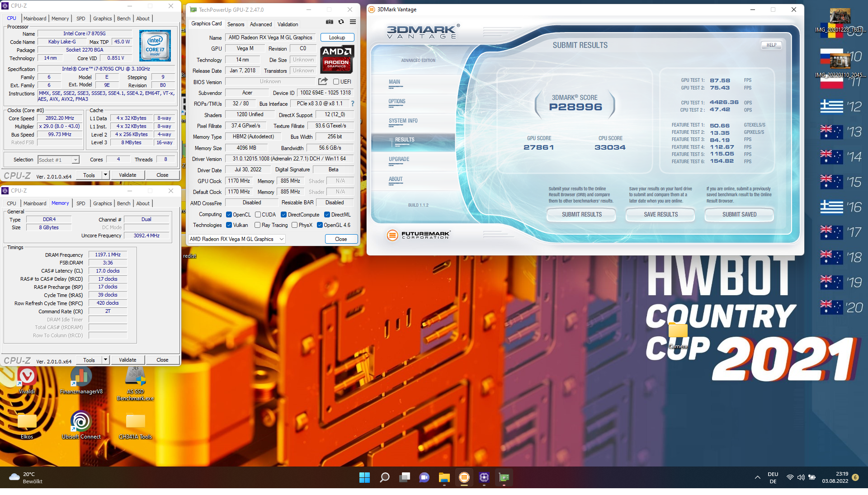The height and width of the screenshot is (495, 868).
Task: Click GPU-Z screenshot camera icon
Action: [x=330, y=22]
